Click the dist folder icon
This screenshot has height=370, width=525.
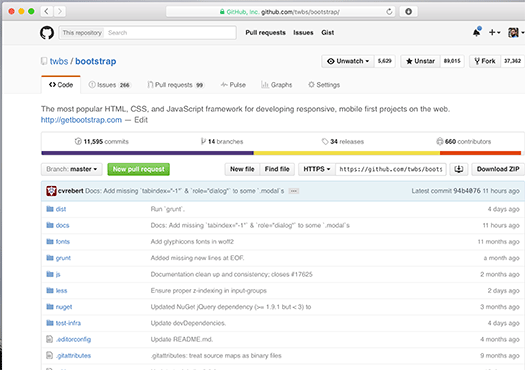50,209
